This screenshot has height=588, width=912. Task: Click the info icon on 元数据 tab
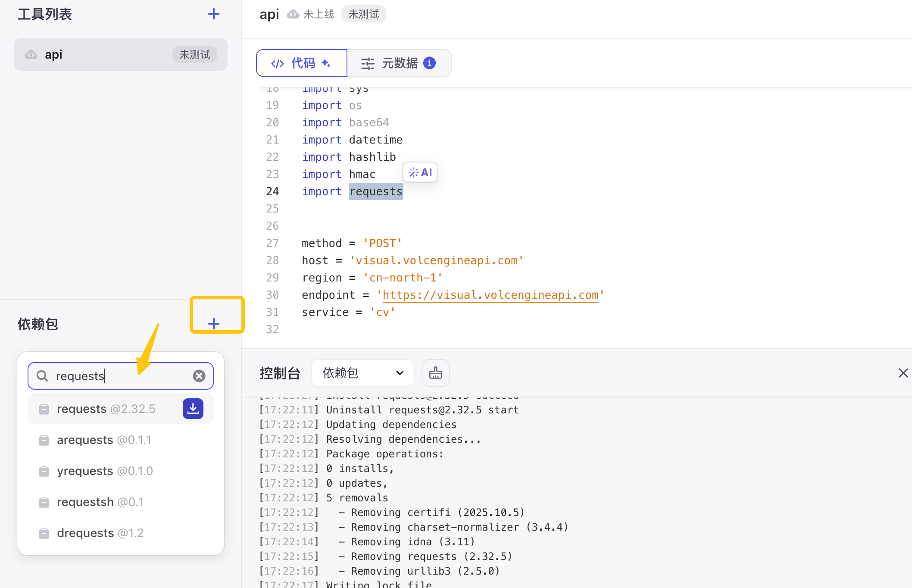(429, 63)
